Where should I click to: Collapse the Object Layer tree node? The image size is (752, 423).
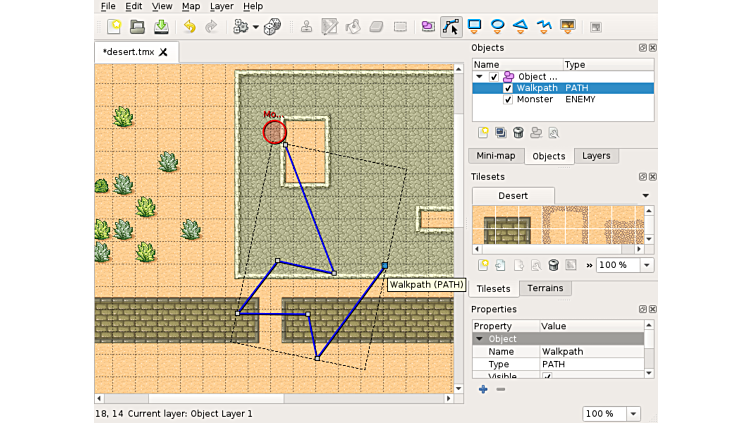[x=480, y=77]
